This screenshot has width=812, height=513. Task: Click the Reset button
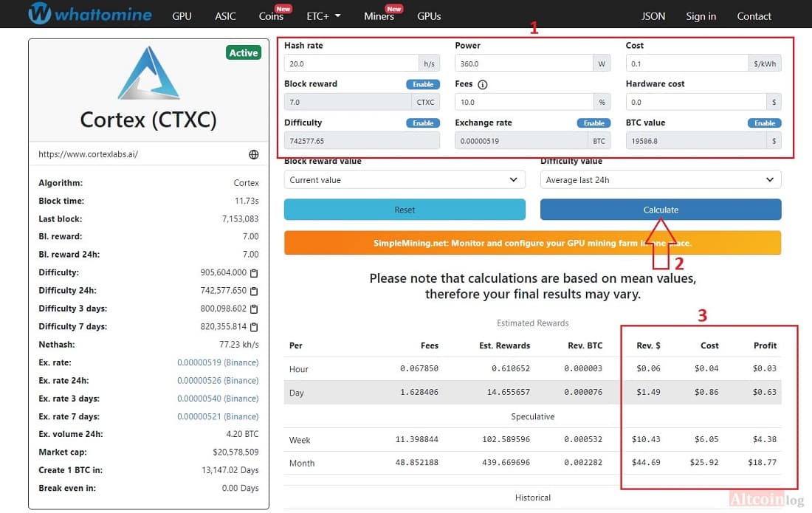(x=405, y=210)
